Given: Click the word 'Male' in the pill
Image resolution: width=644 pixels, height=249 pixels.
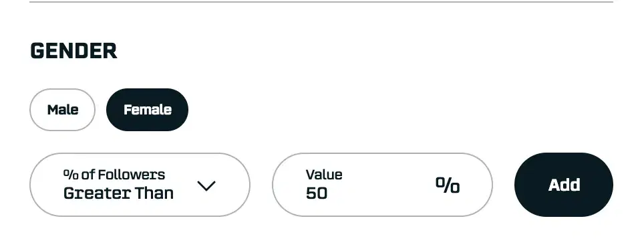Looking at the screenshot, I should (63, 110).
